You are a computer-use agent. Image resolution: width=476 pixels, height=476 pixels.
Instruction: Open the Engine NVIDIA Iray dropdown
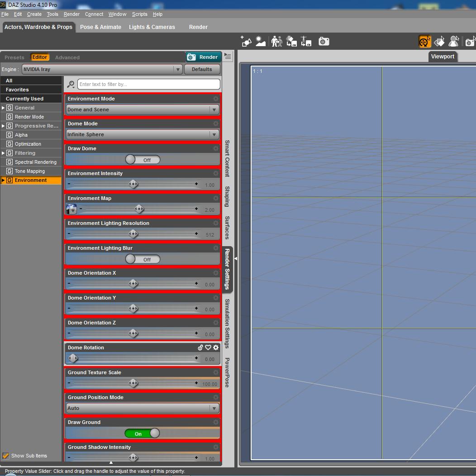point(102,69)
